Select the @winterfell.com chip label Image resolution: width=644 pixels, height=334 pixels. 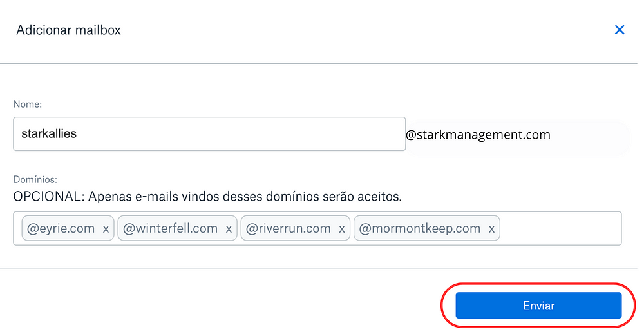pos(171,228)
